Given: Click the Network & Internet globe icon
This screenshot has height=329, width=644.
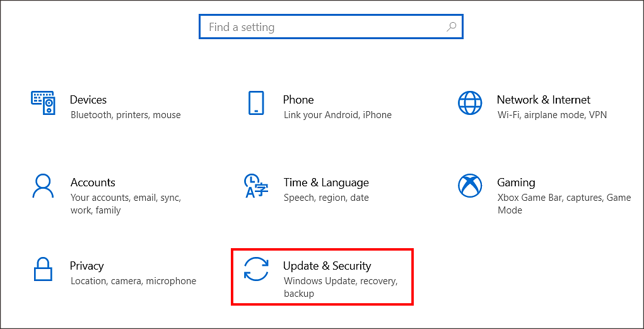Looking at the screenshot, I should coord(469,102).
